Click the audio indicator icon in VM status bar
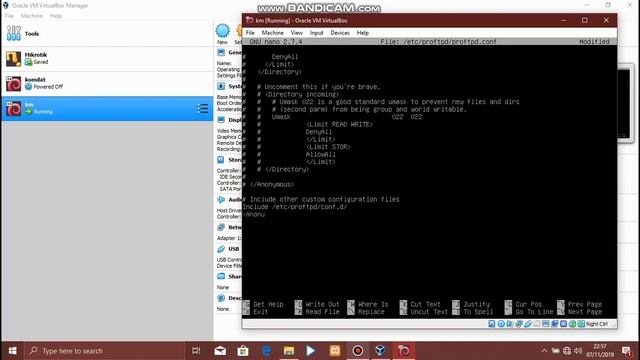 pyautogui.click(x=510, y=324)
